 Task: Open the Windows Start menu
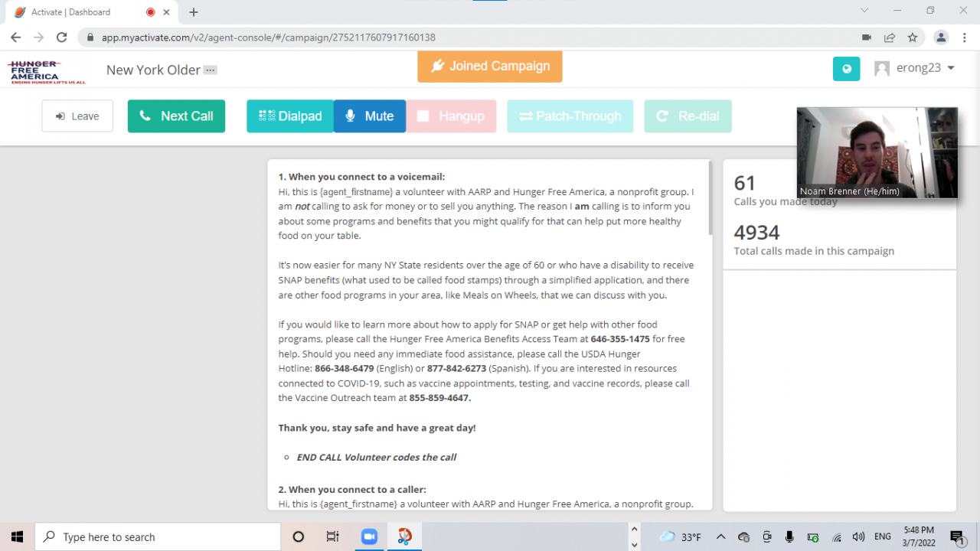tap(17, 537)
